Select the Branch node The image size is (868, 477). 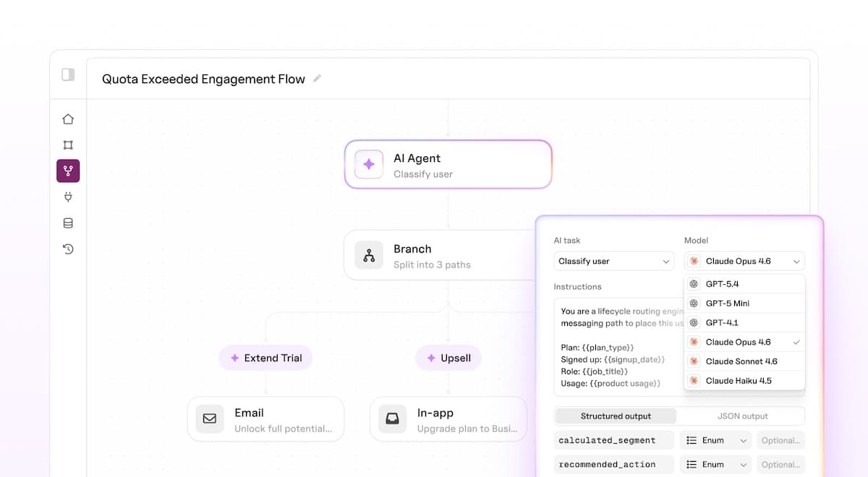click(440, 255)
